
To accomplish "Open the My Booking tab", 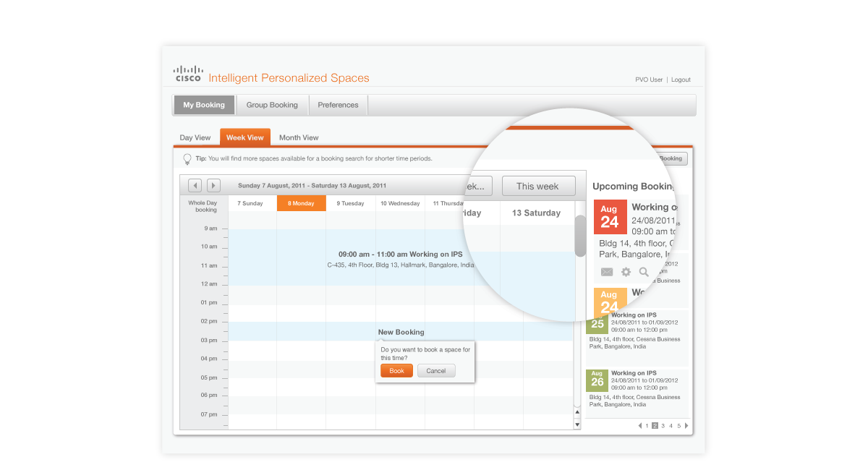I will point(204,105).
